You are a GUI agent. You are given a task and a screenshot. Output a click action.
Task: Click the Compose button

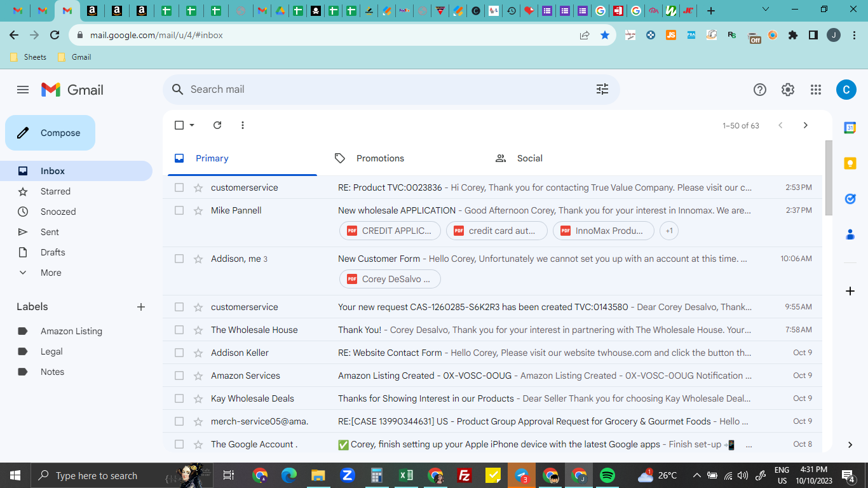tap(50, 133)
